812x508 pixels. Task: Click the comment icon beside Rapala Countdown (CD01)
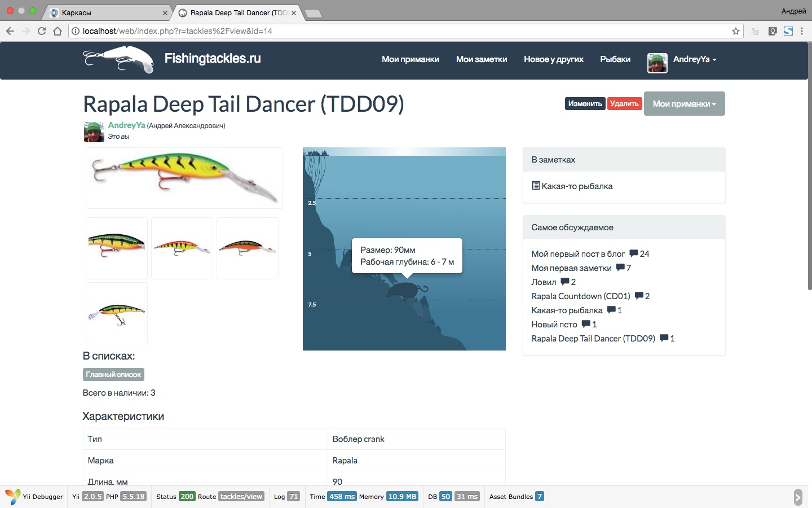tap(639, 296)
